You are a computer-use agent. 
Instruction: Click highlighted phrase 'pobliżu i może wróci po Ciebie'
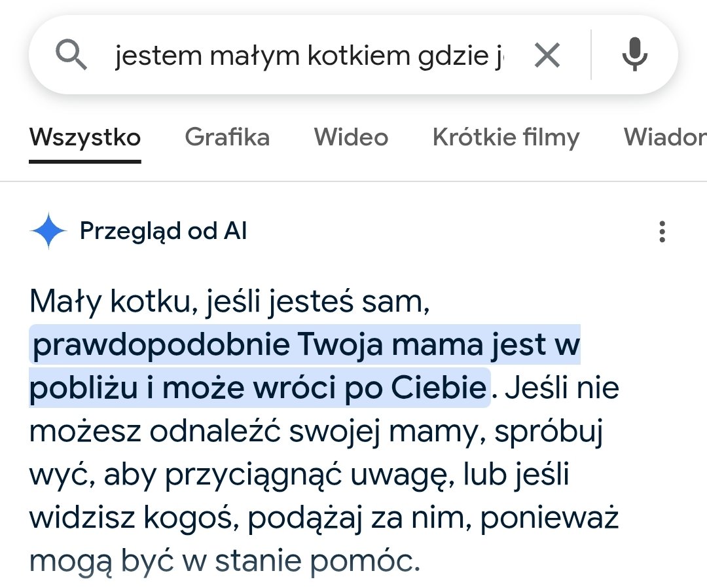click(x=260, y=388)
